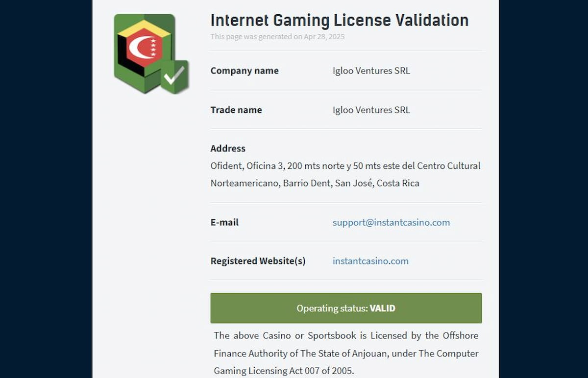Click the address line starting Ofident, Oficina 3

tap(345, 166)
